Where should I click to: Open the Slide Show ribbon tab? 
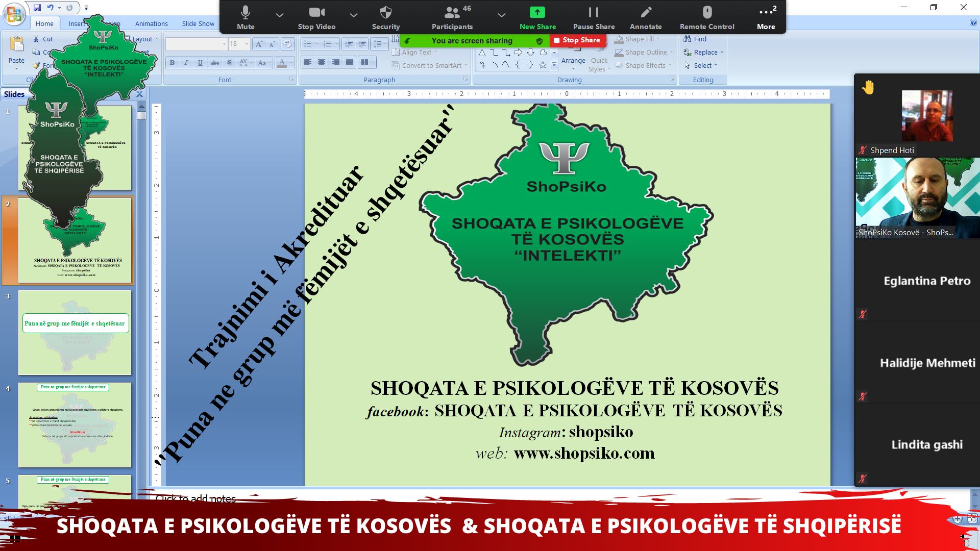(x=198, y=23)
